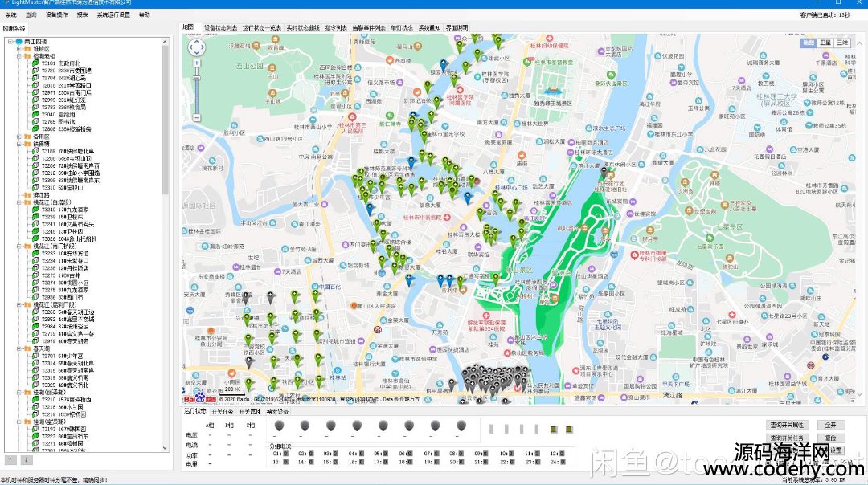Click the 象山区人民法院 map marker
This screenshot has width=868, height=485.
pos(354,305)
